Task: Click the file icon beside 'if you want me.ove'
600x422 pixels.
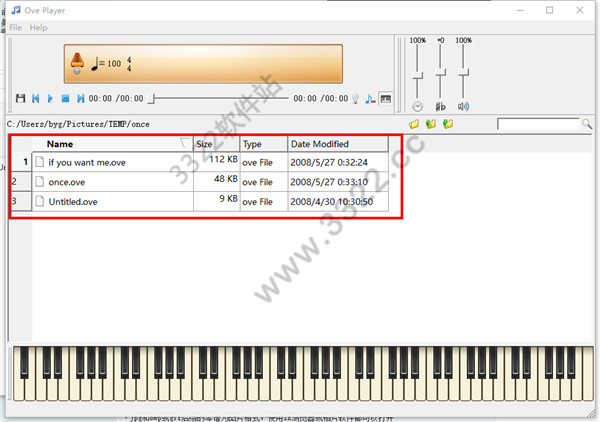Action: click(39, 162)
